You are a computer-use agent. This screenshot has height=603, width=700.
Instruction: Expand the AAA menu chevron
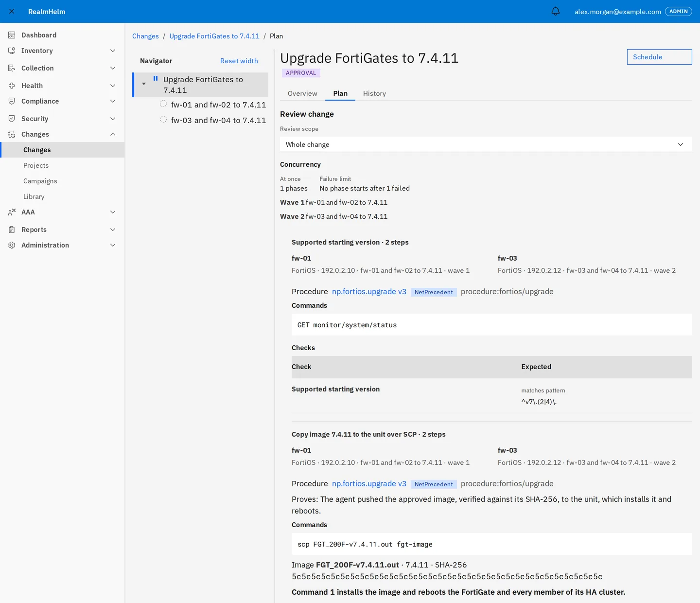coord(113,212)
